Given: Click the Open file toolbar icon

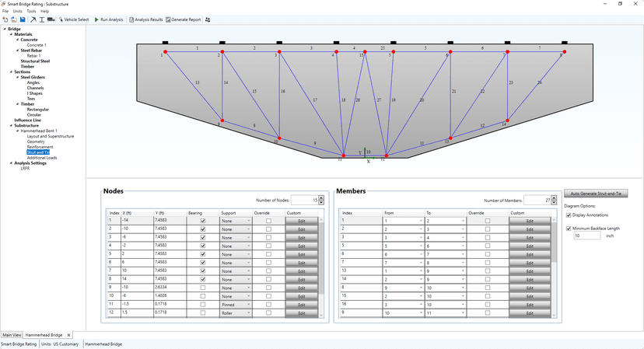Looking at the screenshot, I should [x=13, y=19].
